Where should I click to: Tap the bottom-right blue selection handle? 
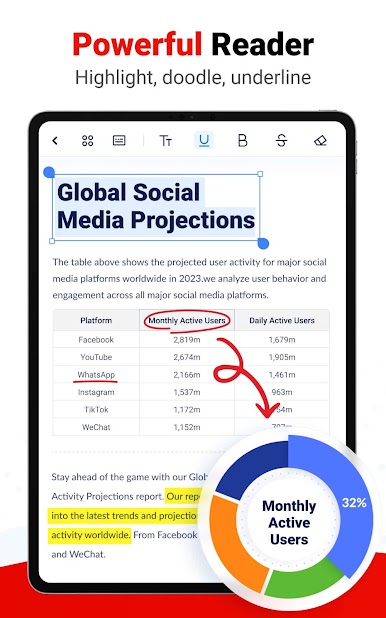[x=263, y=244]
